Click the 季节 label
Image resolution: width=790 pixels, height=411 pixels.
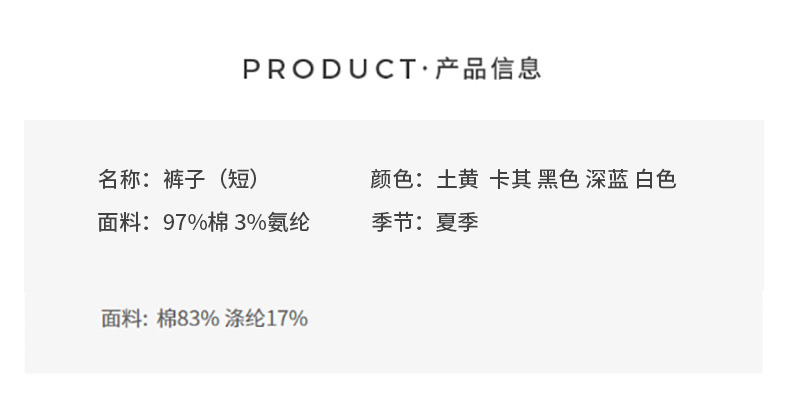click(391, 222)
